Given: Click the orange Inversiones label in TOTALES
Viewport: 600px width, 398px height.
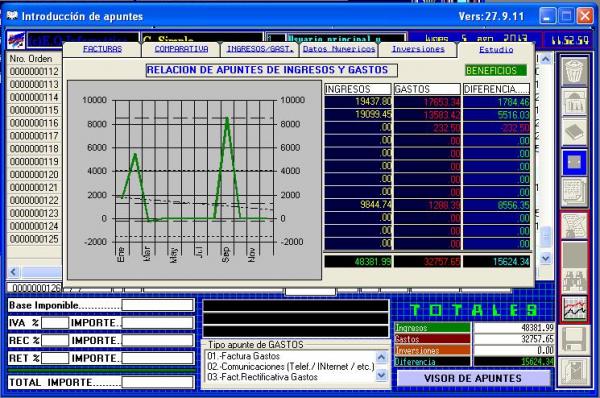Looking at the screenshot, I should [x=432, y=351].
